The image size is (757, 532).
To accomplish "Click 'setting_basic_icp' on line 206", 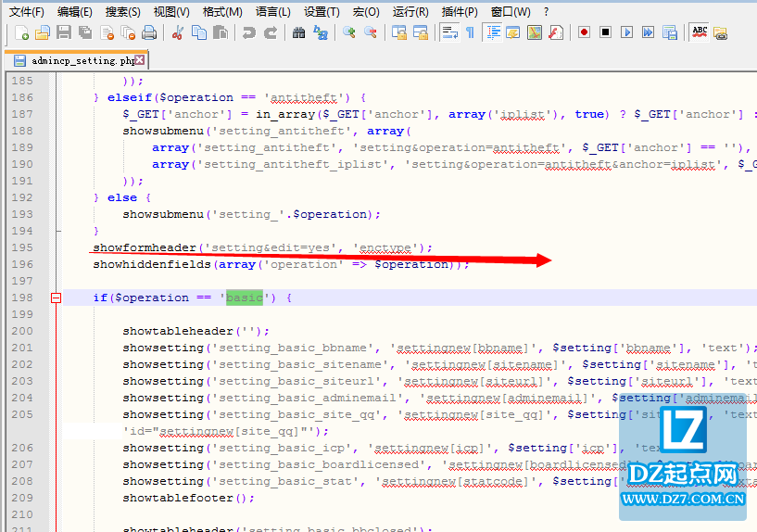I will point(282,448).
